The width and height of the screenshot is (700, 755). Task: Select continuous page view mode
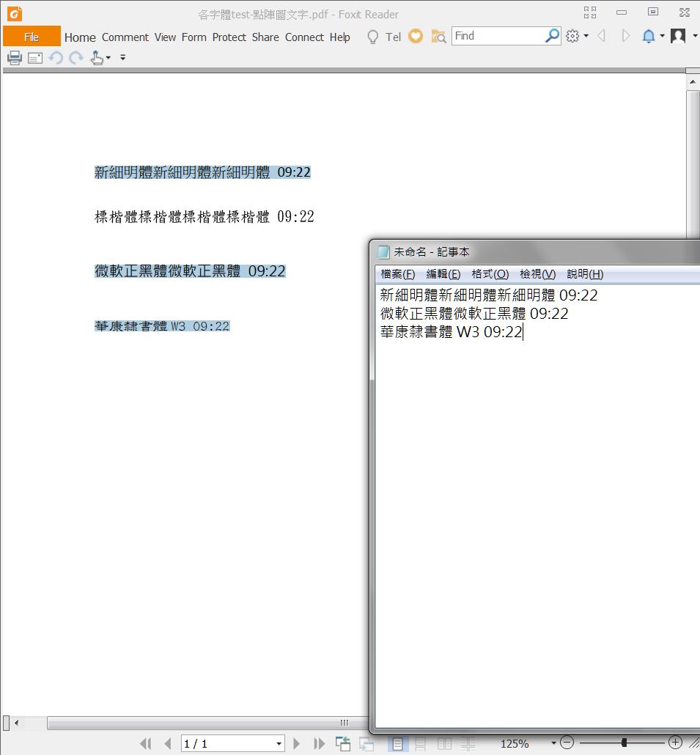pos(421,744)
